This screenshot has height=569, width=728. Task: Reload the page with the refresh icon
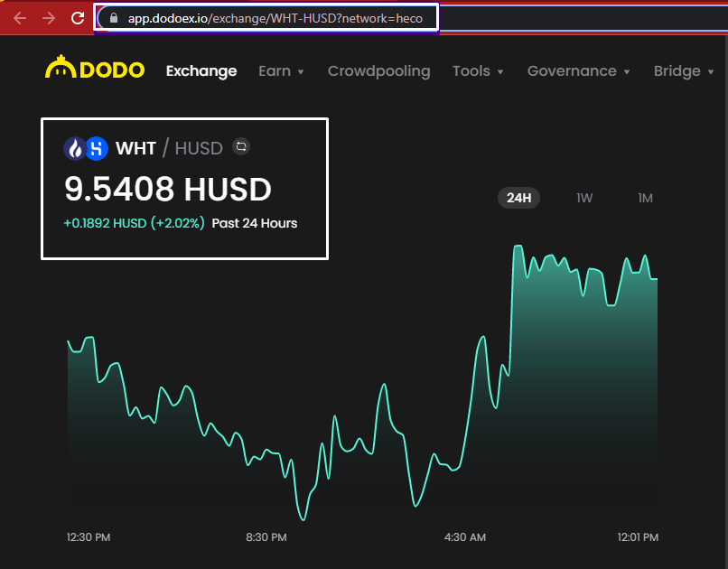[78, 18]
